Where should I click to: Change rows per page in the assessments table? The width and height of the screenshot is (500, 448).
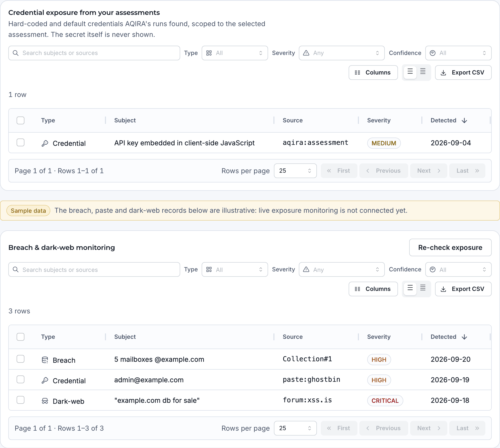point(295,171)
